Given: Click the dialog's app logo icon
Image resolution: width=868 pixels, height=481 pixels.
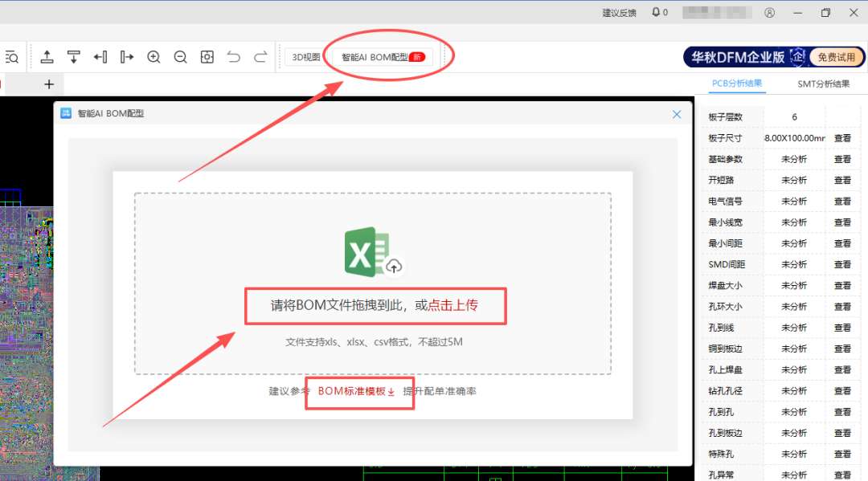Looking at the screenshot, I should pyautogui.click(x=66, y=113).
